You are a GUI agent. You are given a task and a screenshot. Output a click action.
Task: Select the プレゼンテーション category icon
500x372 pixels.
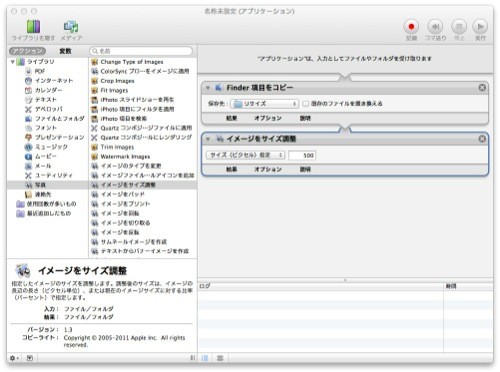pos(29,137)
